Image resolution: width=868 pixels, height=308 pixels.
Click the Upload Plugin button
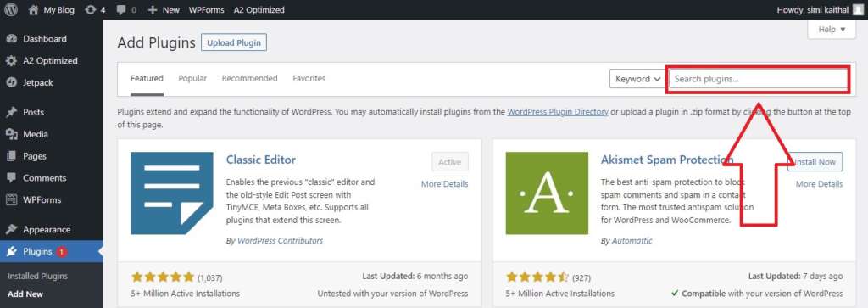click(x=234, y=42)
